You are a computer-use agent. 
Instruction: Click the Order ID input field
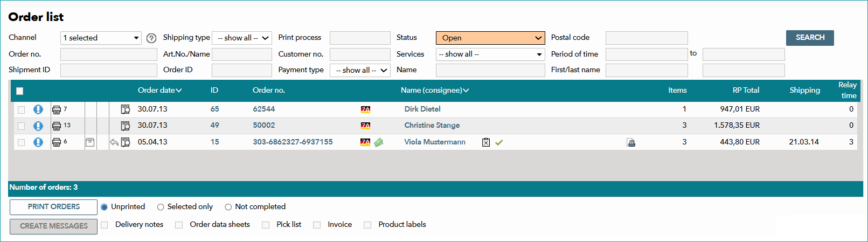242,70
